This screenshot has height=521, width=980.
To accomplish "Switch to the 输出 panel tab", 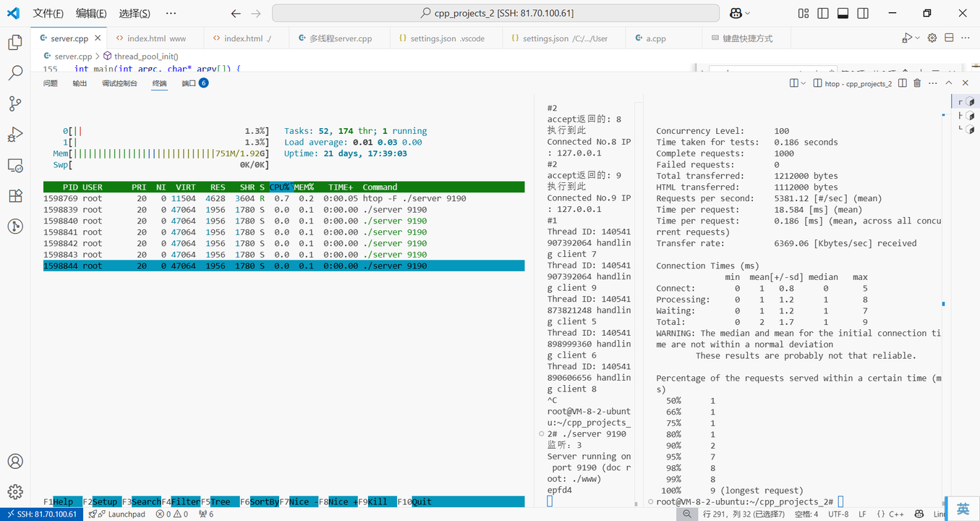I will 80,83.
